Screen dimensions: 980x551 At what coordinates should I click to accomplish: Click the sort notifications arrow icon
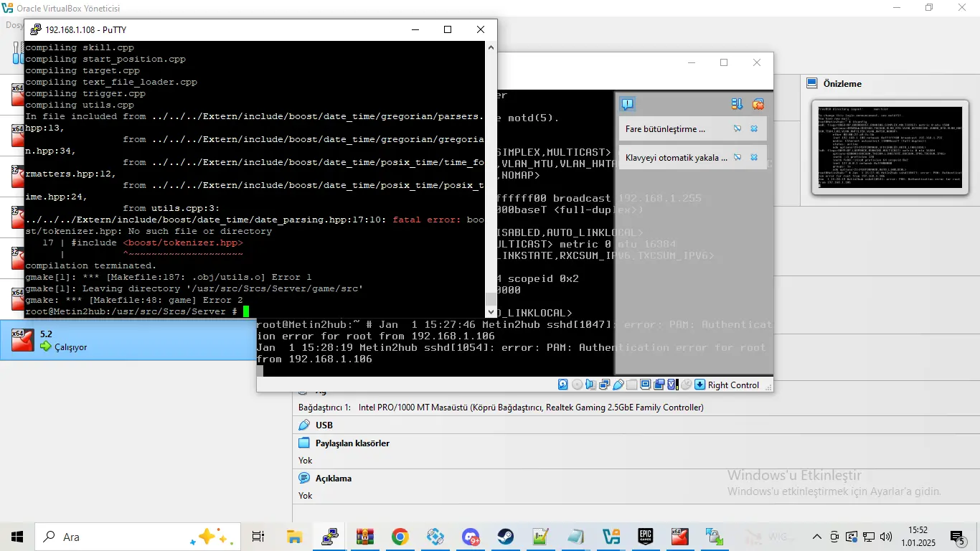click(x=737, y=105)
